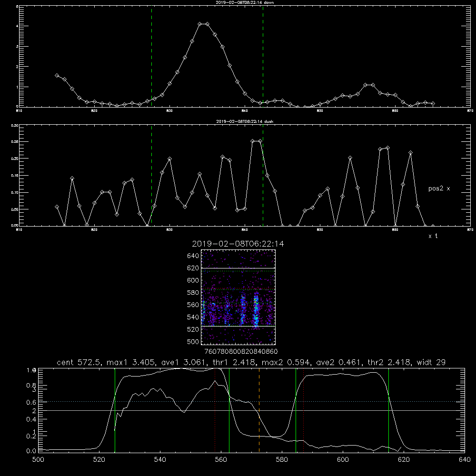Screen dimensions: 476x476
Task: Click the main peak of the dawn curve
Action: tap(203, 24)
